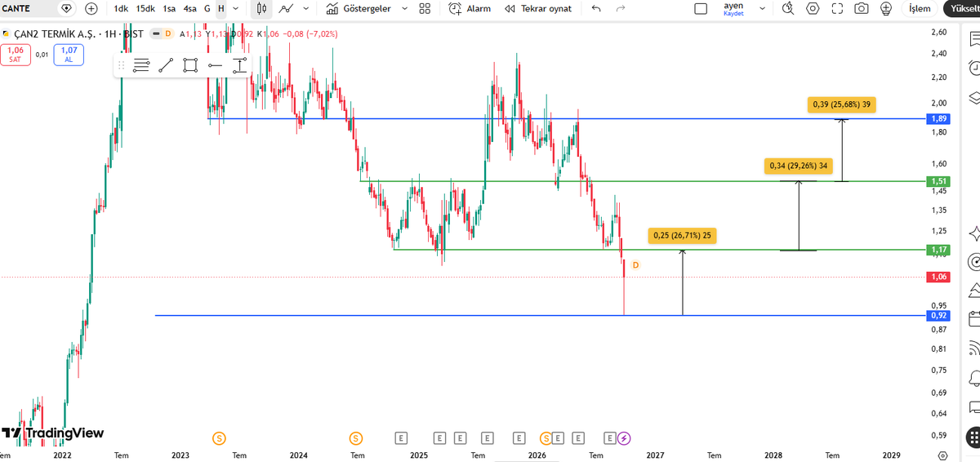Choose the G daily timeframe
This screenshot has height=462, width=980.
(x=207, y=8)
